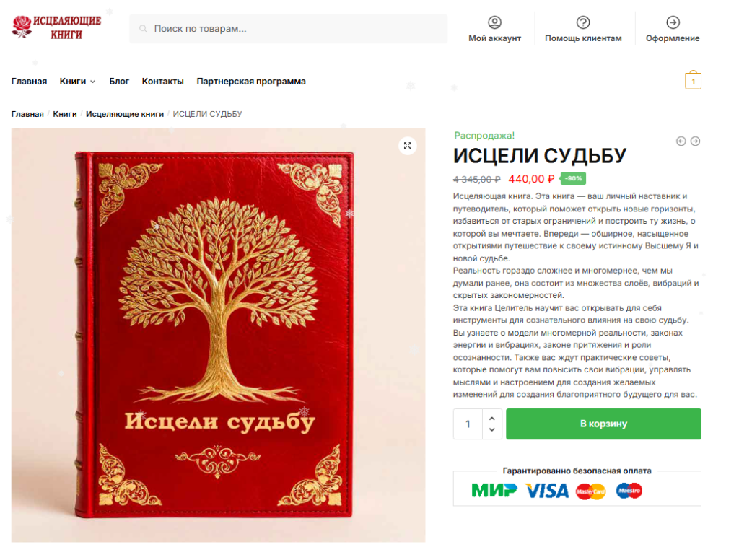Go to next product arrow
Viewport: 739px width, 560px height.
point(695,141)
